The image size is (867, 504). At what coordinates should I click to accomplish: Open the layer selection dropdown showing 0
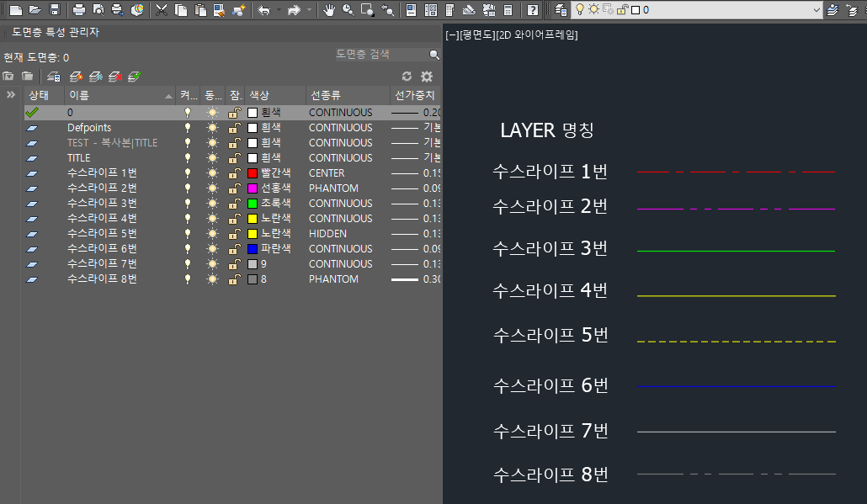(x=698, y=9)
